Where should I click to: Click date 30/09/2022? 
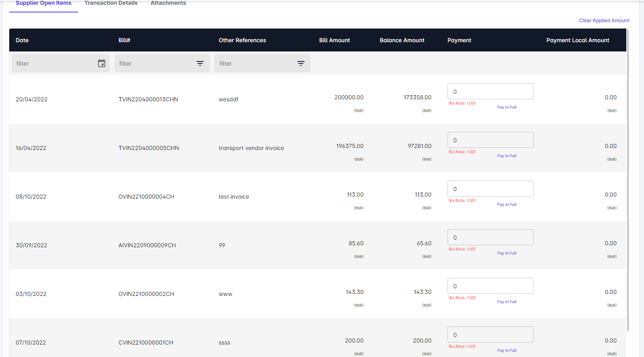(x=31, y=245)
